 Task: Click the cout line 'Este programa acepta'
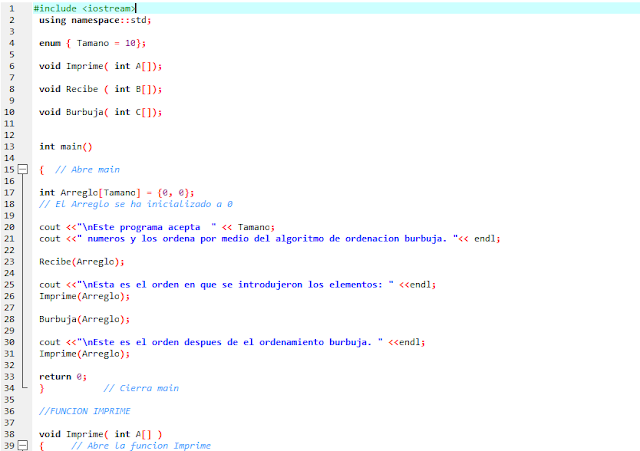point(157,227)
